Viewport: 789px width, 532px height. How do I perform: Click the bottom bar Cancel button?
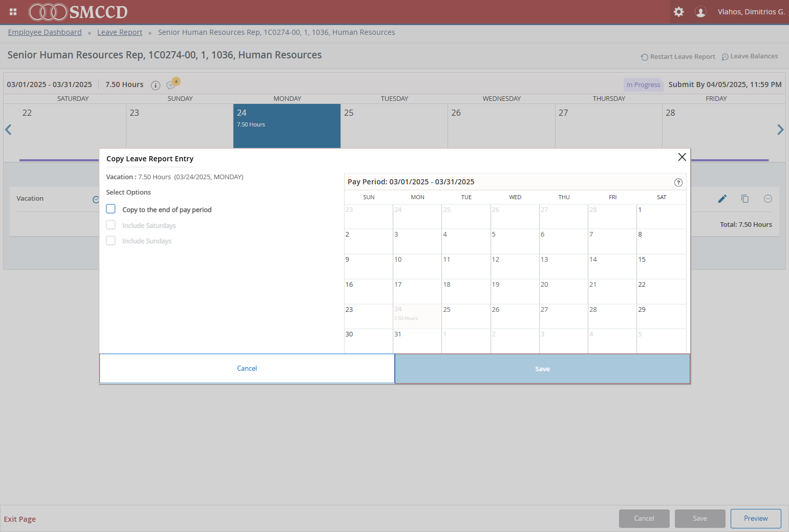click(x=644, y=518)
